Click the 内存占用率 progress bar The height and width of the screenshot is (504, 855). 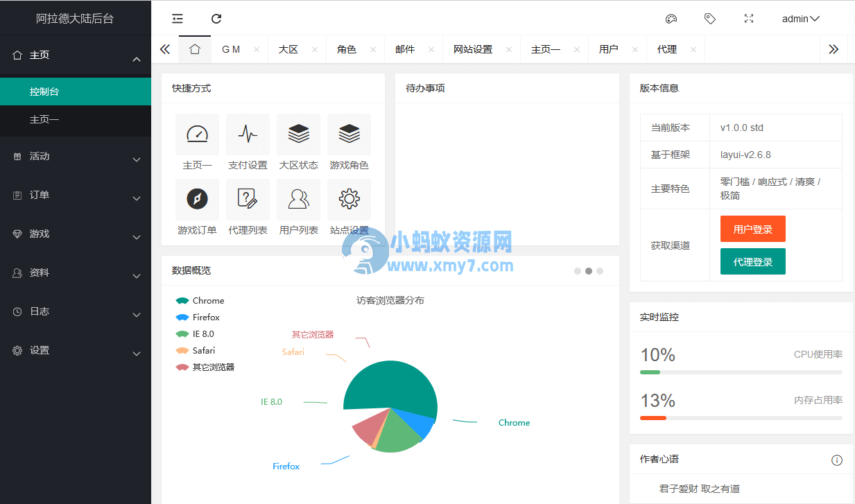[741, 418]
